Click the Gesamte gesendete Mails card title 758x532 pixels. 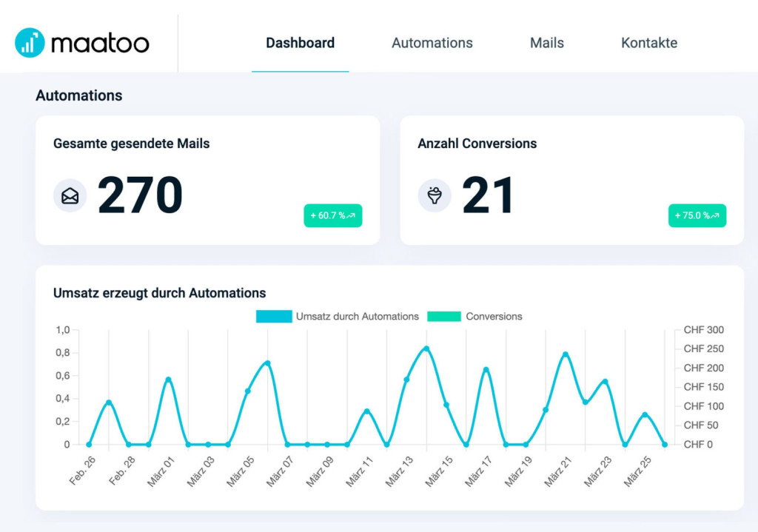coord(132,144)
